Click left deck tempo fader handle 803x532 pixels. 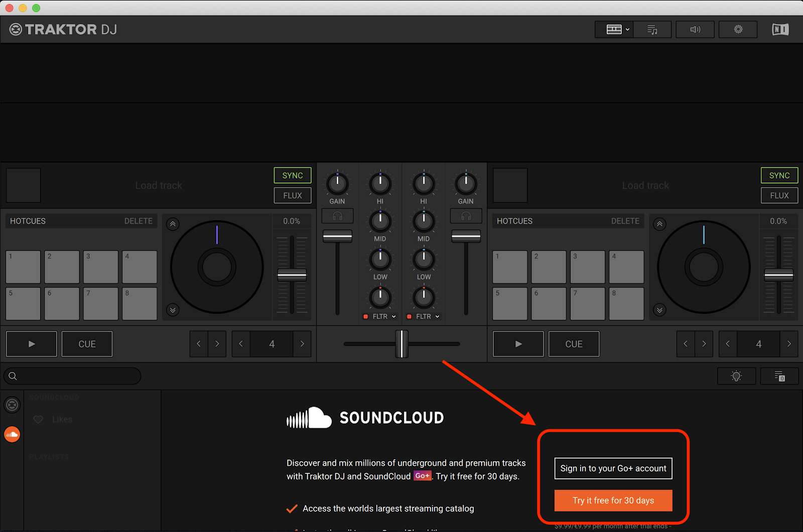click(x=292, y=275)
